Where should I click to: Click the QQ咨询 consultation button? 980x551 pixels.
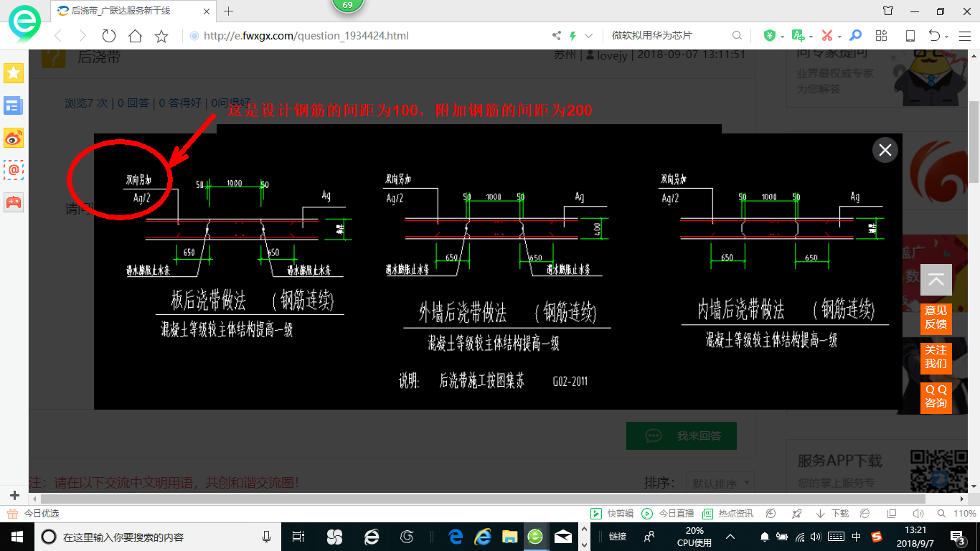click(936, 397)
